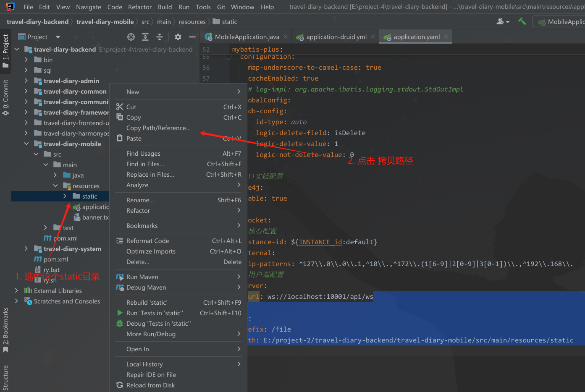Expand External Libraries node
This screenshot has height=392, width=585.
click(16, 291)
